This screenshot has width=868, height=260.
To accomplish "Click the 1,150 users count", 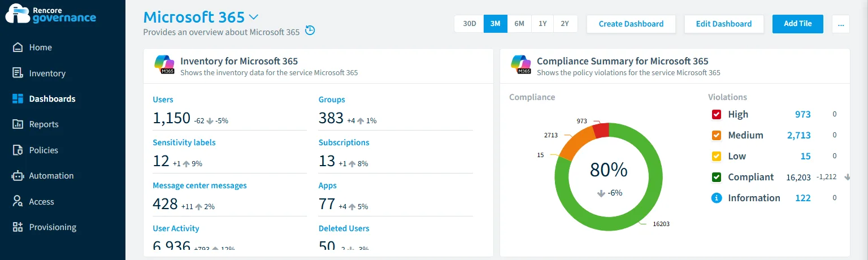I will (172, 118).
